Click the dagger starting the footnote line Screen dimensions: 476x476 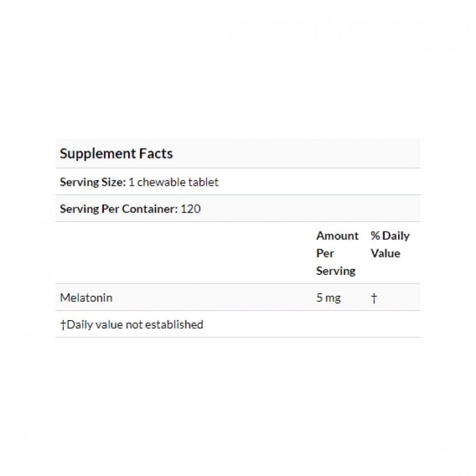click(62, 324)
